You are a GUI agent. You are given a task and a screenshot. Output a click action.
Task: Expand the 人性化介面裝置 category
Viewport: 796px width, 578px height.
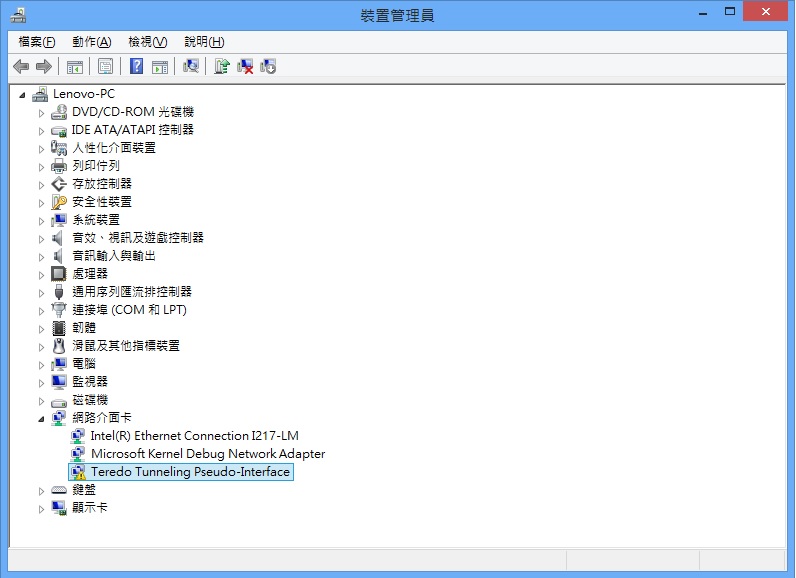[41, 149]
